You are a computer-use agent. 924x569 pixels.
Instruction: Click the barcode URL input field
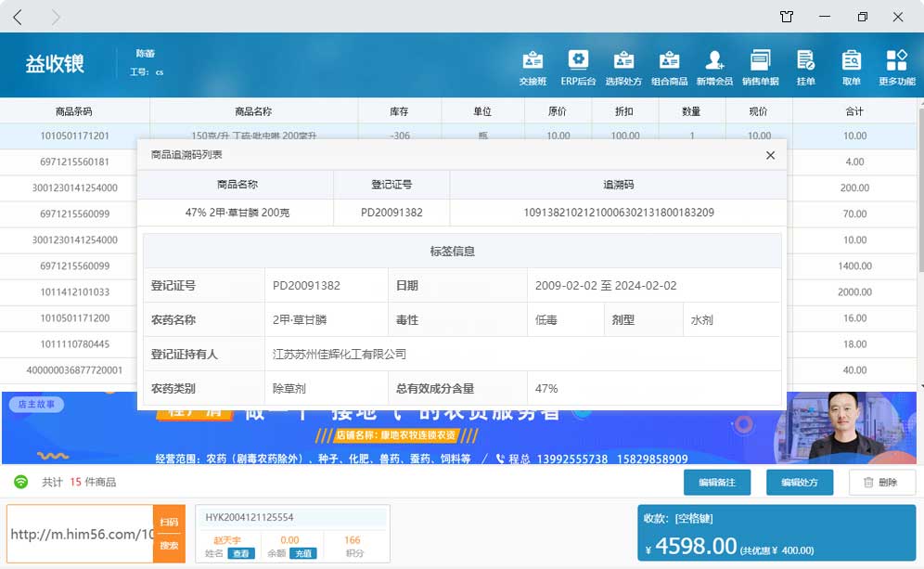(x=82, y=535)
